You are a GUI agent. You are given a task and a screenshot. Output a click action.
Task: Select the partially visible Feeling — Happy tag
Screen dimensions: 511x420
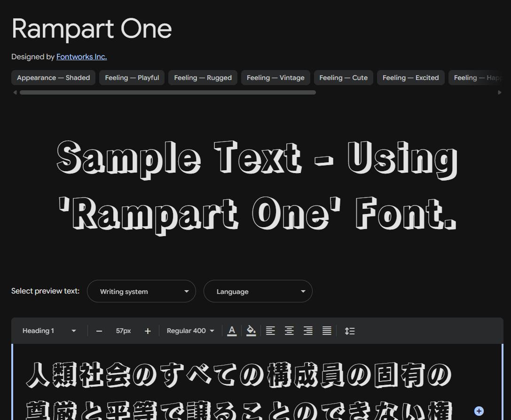click(476, 78)
